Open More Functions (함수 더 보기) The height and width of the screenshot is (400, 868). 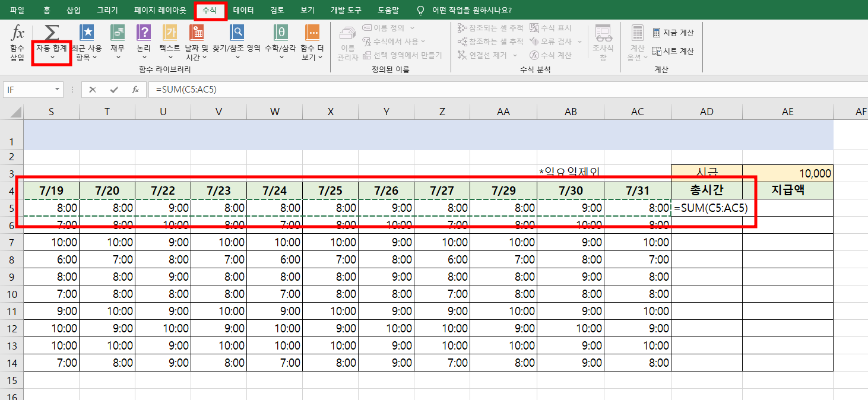pos(312,43)
